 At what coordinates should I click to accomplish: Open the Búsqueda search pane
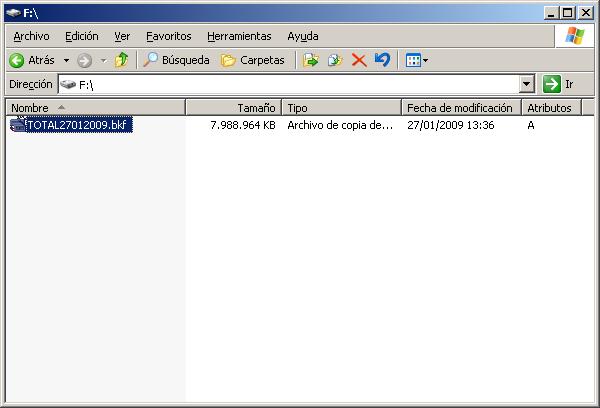pos(176,60)
